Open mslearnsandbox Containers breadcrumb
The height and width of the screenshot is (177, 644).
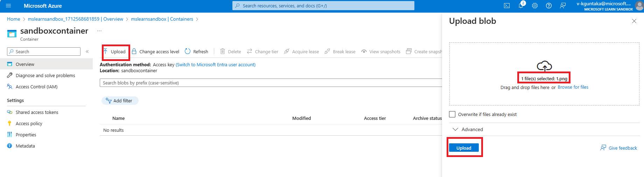162,19
